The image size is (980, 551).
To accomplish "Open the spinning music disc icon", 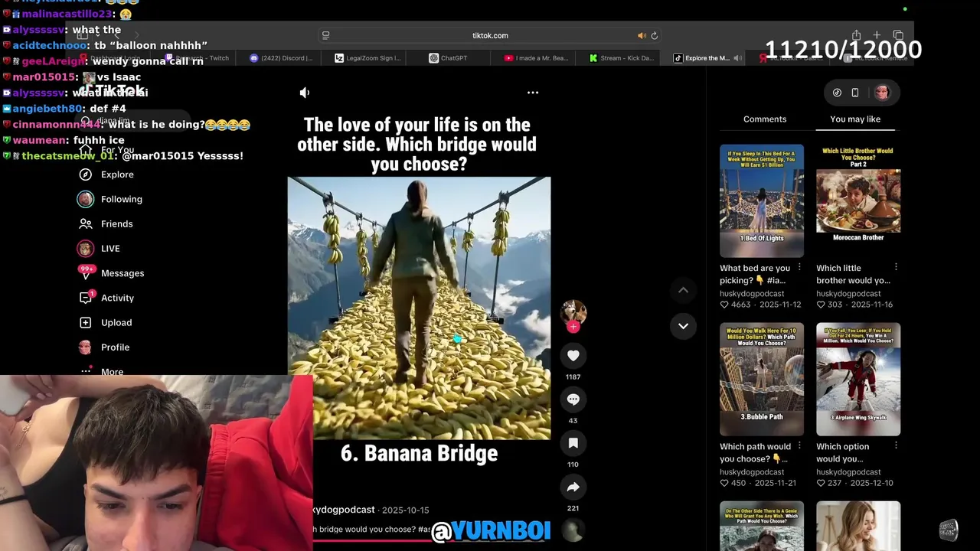I will (x=573, y=530).
